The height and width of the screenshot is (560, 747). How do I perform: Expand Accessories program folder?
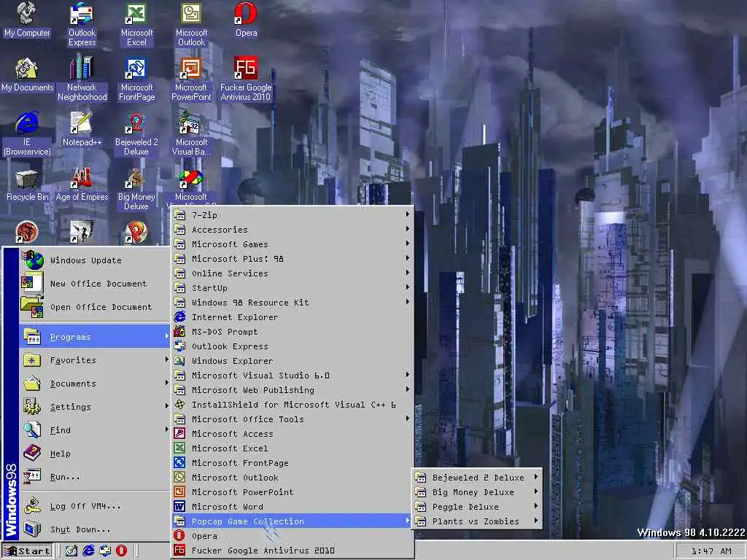(x=292, y=230)
